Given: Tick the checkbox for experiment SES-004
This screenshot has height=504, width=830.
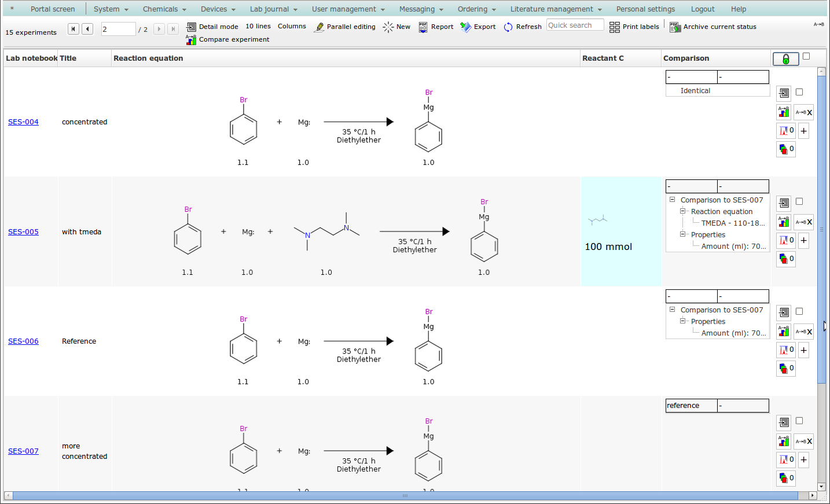Looking at the screenshot, I should pyautogui.click(x=799, y=92).
